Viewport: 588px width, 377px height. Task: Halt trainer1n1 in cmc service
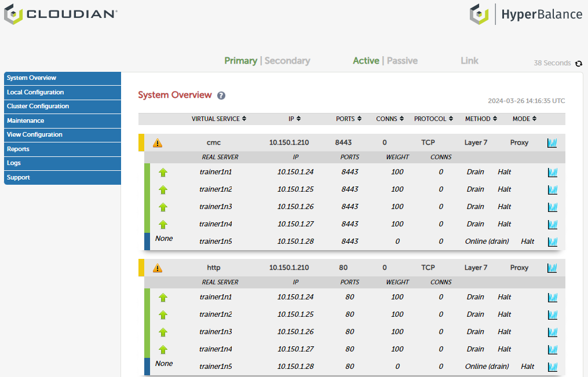coord(505,172)
